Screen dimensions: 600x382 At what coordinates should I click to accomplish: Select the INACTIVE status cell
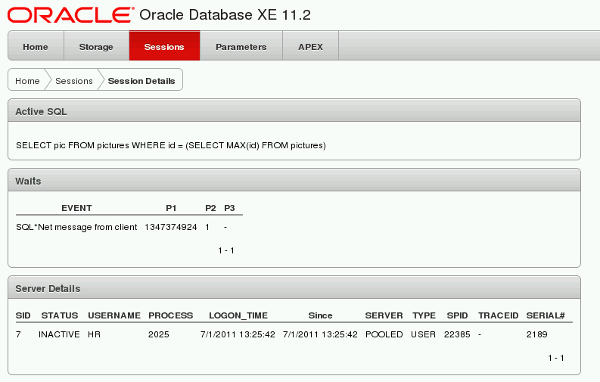(59, 335)
